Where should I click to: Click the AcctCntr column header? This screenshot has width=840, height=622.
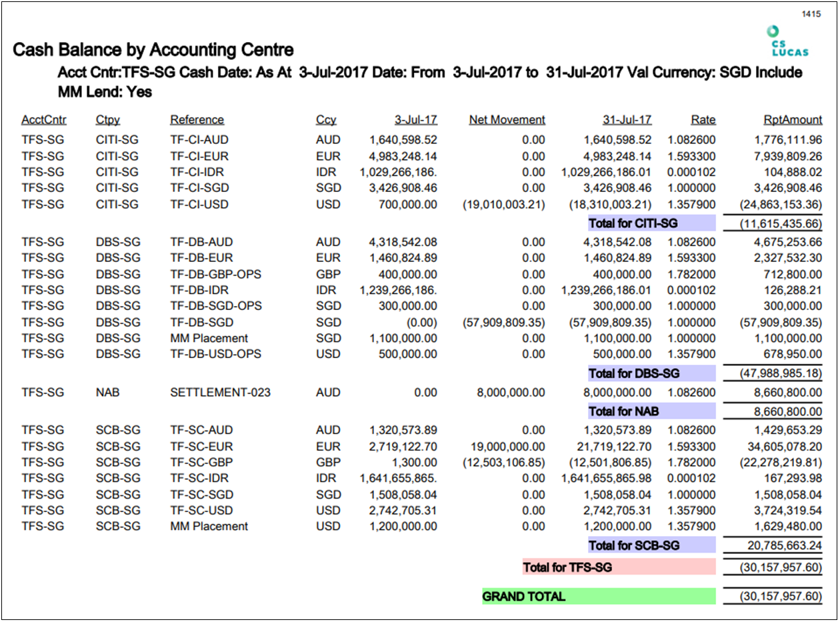click(43, 120)
